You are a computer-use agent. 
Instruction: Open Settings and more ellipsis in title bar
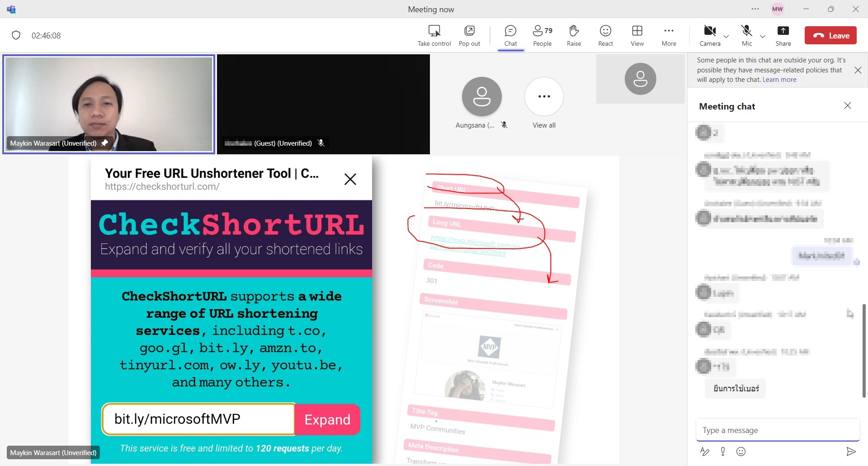pos(755,9)
